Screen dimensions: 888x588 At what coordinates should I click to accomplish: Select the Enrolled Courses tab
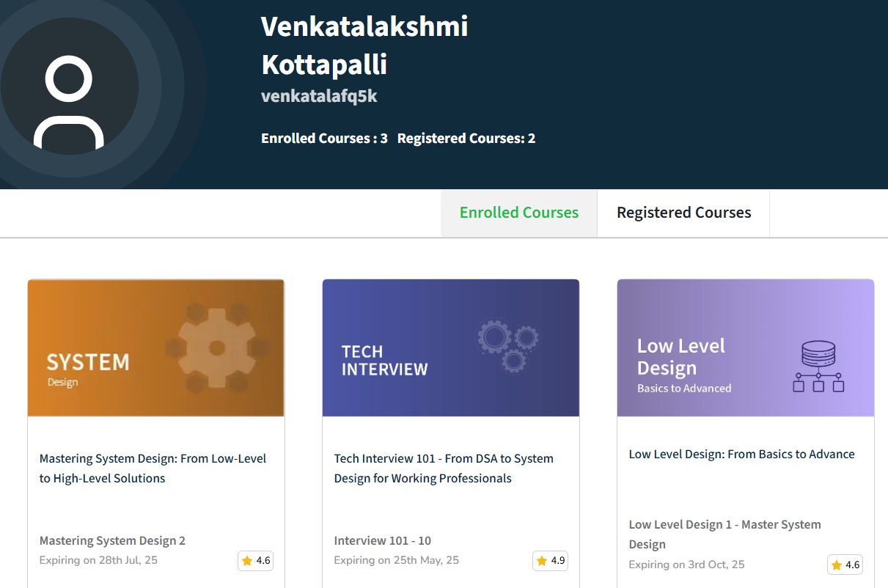click(x=518, y=213)
